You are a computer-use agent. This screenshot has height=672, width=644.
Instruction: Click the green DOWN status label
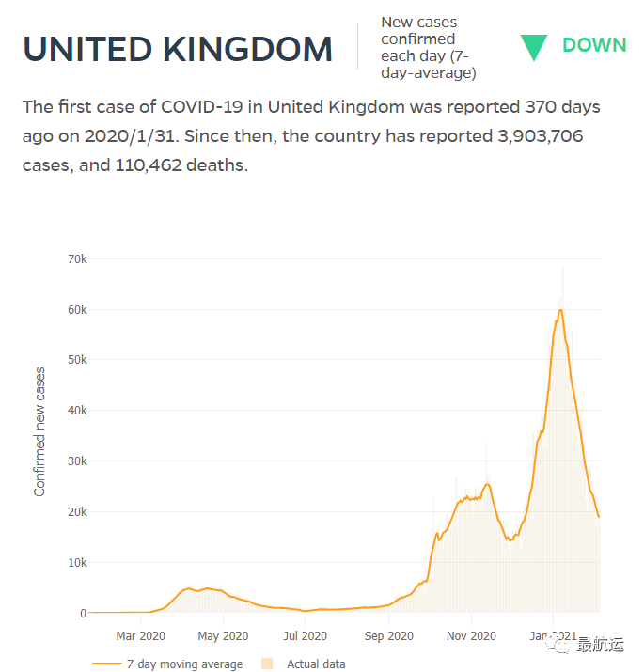click(x=594, y=45)
